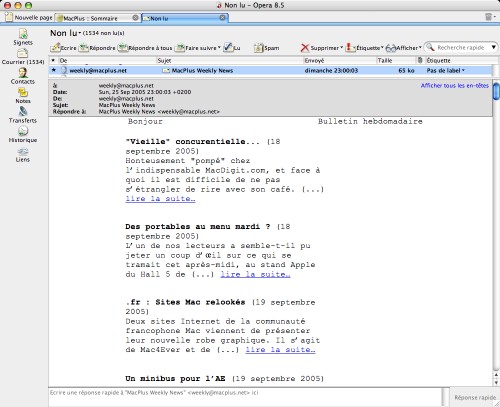Viewport: 500px width, 407px height.
Task: Click the Ecrire compose button
Action: [x=63, y=48]
